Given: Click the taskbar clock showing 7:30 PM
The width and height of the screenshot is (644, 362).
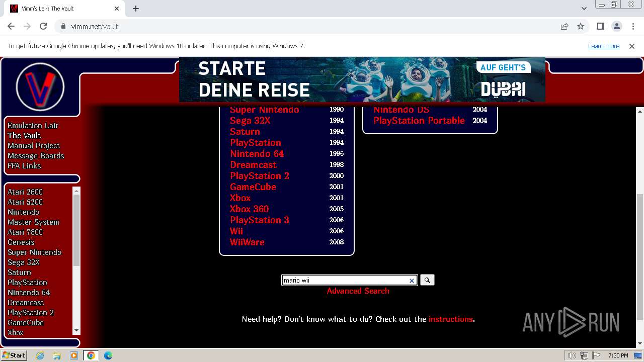Looking at the screenshot, I should click(x=618, y=355).
